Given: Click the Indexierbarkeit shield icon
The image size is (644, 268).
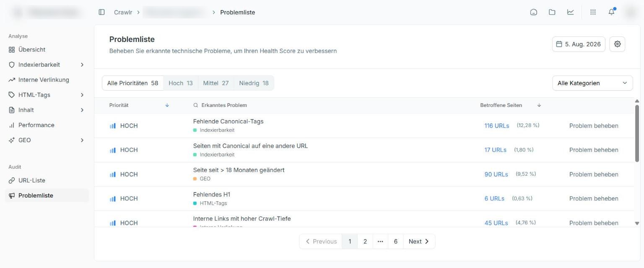Looking at the screenshot, I should click(x=11, y=65).
